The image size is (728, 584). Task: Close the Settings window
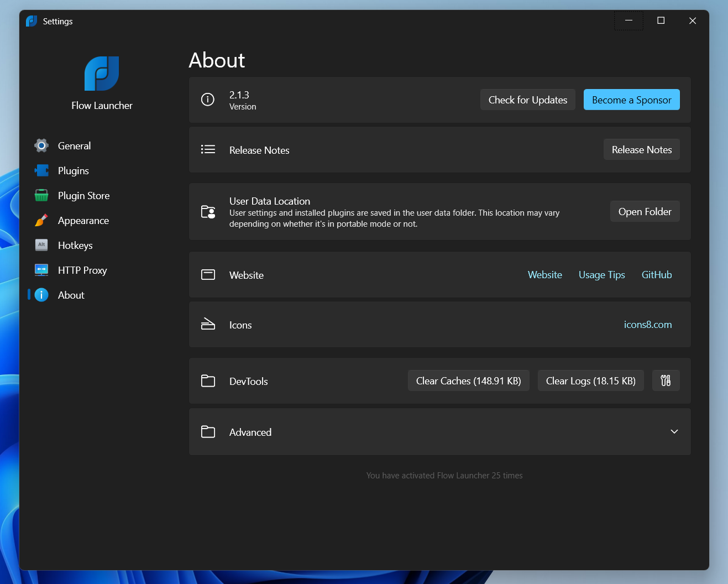coord(693,20)
